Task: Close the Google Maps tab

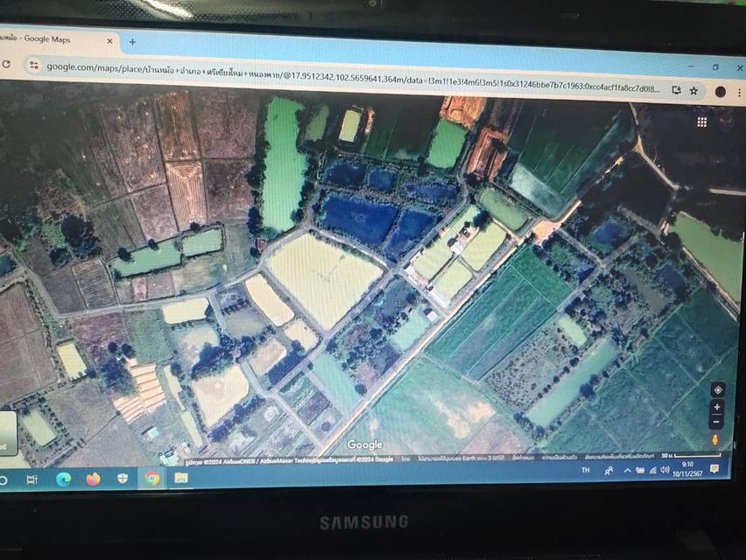Action: point(110,40)
